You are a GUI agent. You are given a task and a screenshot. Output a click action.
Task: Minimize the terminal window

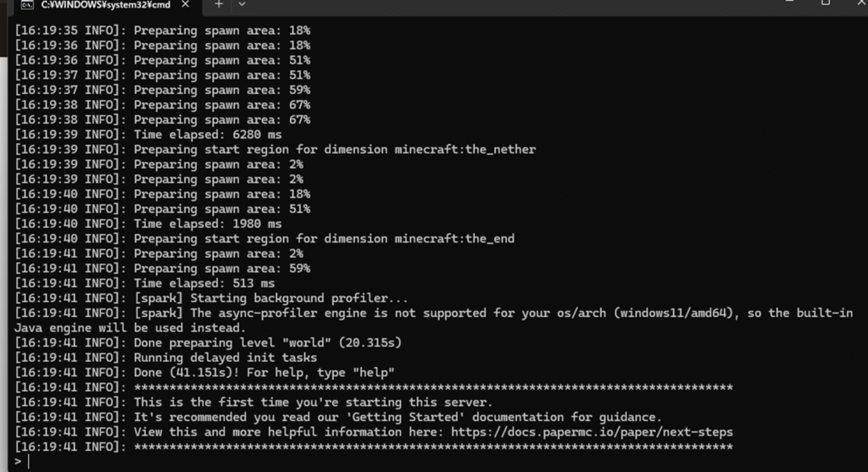coord(789,3)
